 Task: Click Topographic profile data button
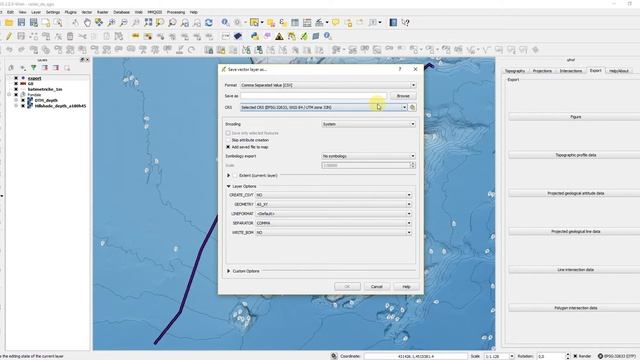click(x=575, y=155)
